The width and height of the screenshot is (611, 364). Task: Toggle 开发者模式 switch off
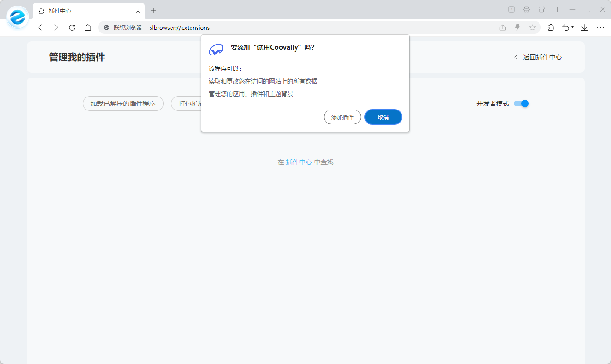521,104
